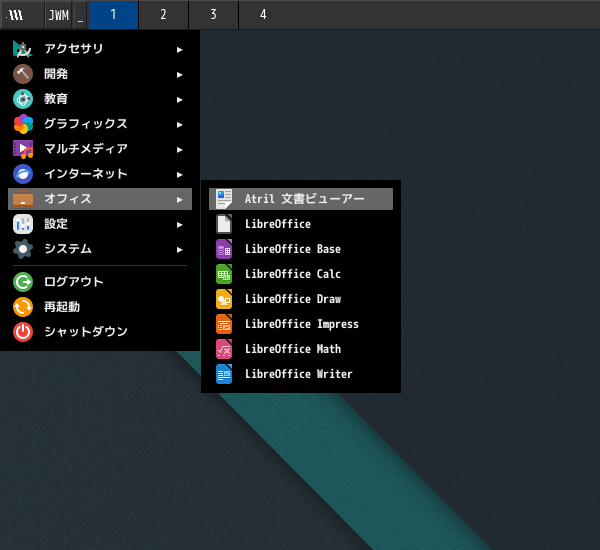Click the LibreOffice Draw icon

pos(224,299)
